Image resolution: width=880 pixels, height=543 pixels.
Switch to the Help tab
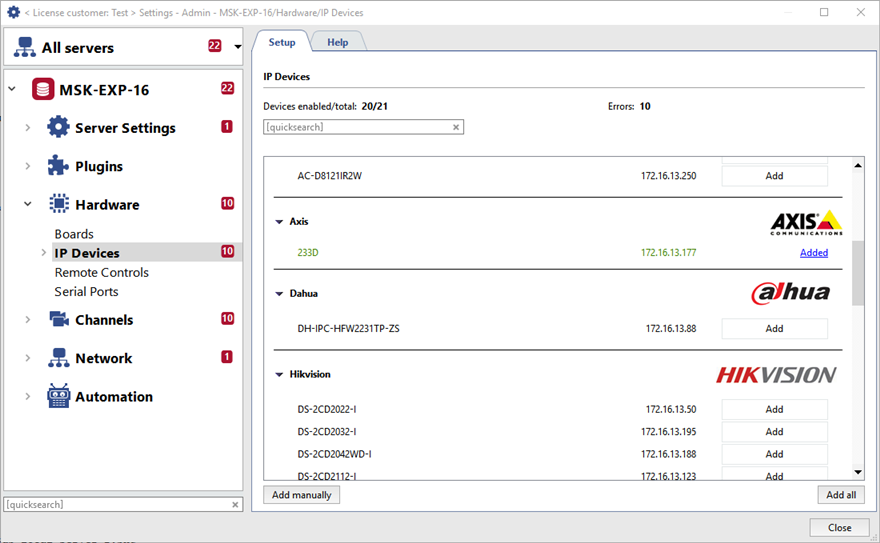click(x=337, y=43)
